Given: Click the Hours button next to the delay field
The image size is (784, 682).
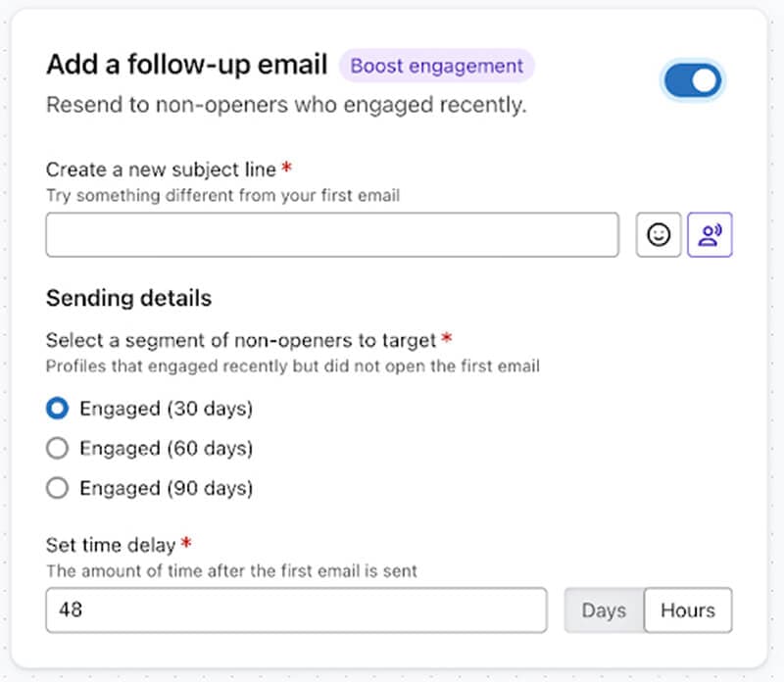Looking at the screenshot, I should [x=687, y=609].
